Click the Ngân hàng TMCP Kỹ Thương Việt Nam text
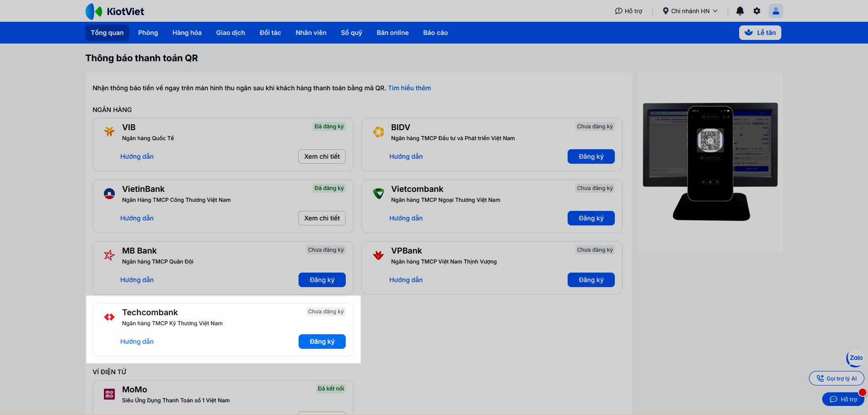Viewport: 868px width, 415px height. coord(172,323)
